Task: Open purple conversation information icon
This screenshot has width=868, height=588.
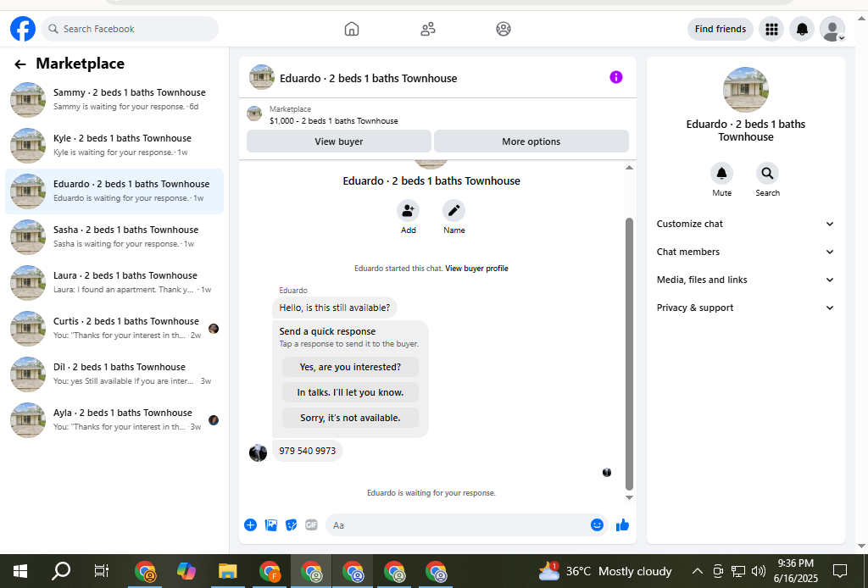Action: click(x=616, y=77)
